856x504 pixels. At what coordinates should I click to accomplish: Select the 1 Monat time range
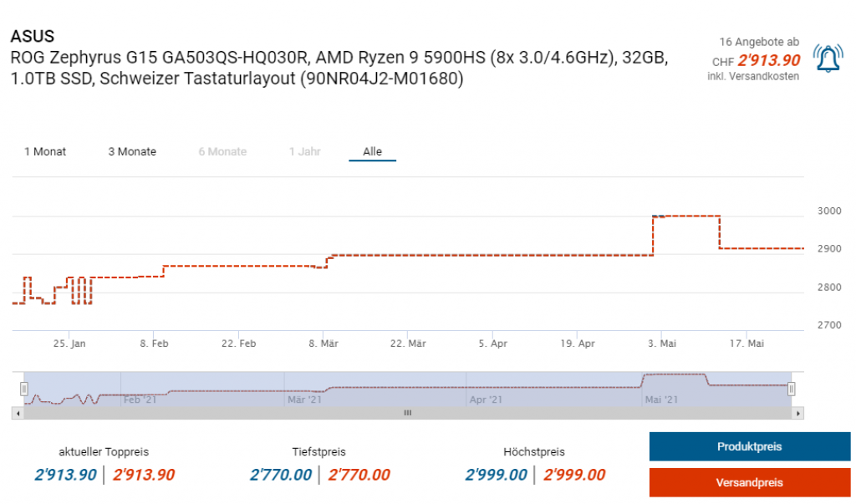coord(45,152)
